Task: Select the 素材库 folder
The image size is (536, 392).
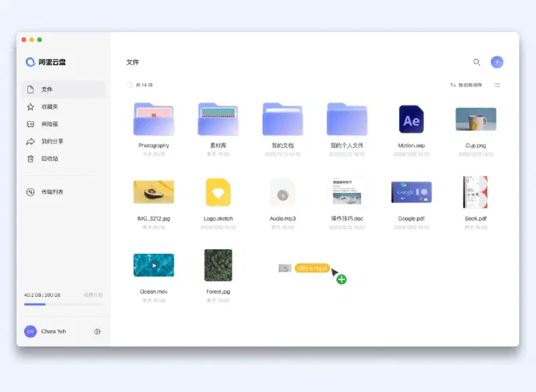Action: tap(218, 119)
